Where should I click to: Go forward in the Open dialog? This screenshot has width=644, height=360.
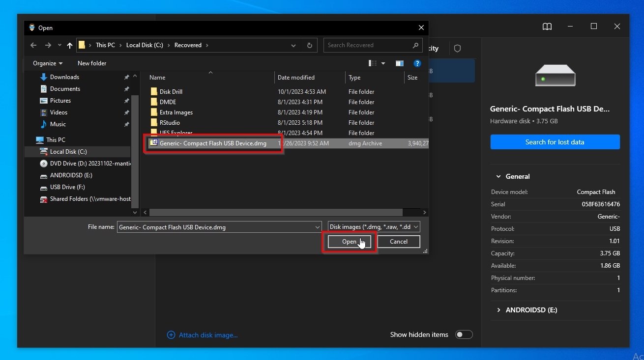click(x=48, y=45)
